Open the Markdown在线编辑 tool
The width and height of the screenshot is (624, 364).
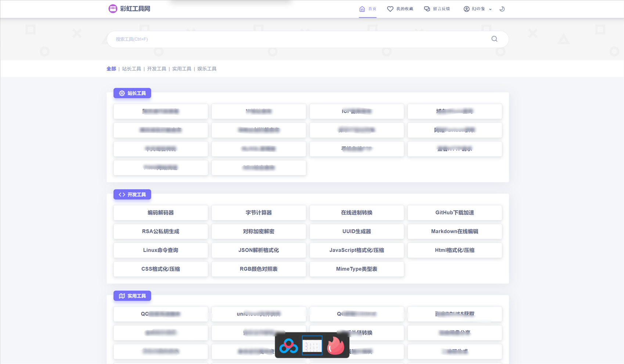[455, 232]
